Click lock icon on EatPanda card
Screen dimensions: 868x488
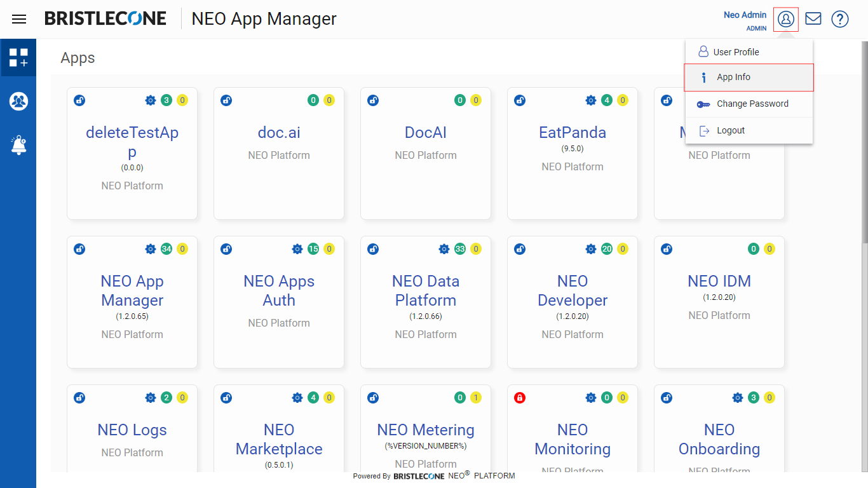(x=520, y=100)
